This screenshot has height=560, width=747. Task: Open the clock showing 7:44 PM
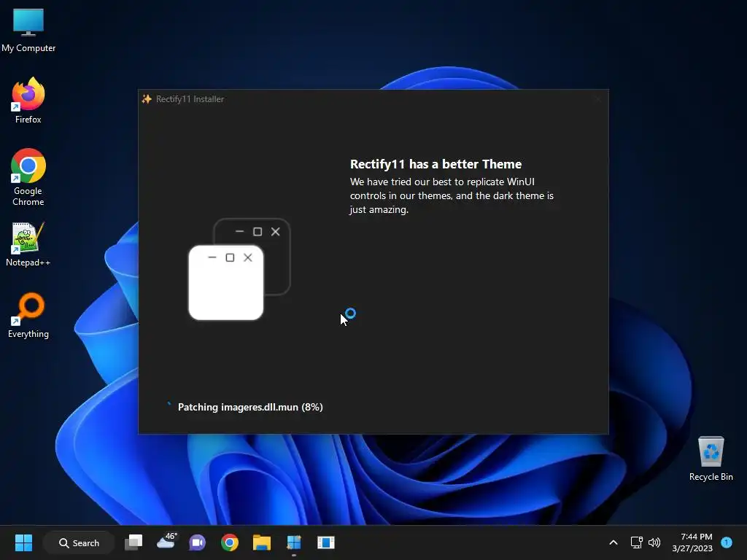point(692,542)
